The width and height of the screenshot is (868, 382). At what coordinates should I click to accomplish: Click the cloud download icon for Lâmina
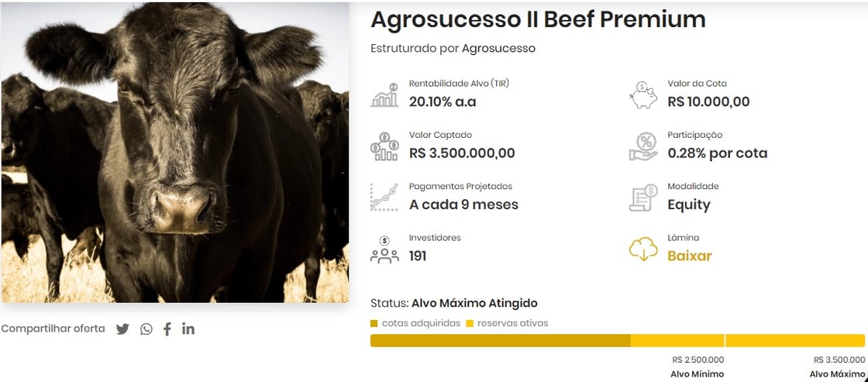coord(643,249)
